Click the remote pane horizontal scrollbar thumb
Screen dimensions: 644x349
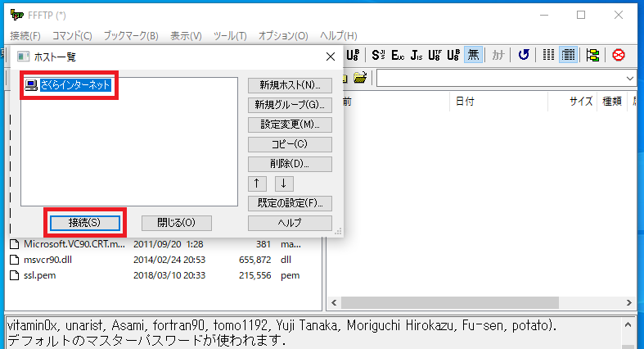[450, 303]
